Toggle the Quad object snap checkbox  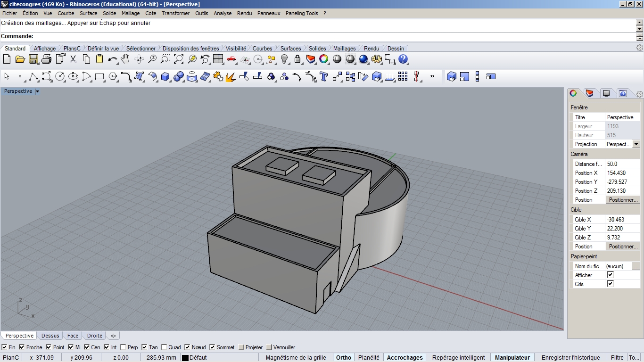164,347
